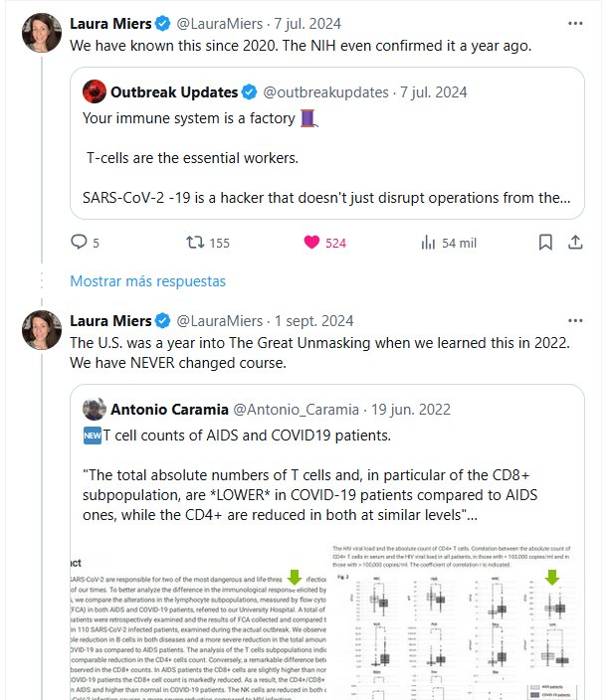611x700 pixels.
Task: Share the first Laura Miers post
Action: click(x=575, y=242)
